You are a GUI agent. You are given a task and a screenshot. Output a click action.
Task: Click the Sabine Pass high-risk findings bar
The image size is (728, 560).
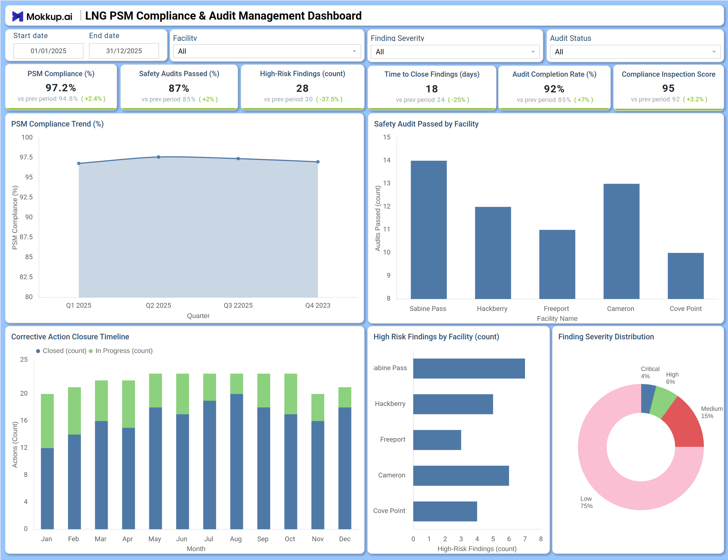[x=469, y=368]
